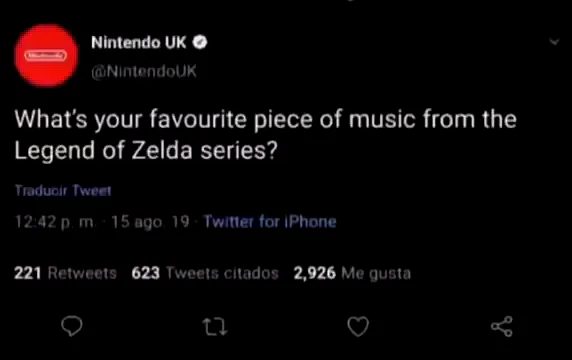View the 623 Tweets citados list
572x360 pixels.
click(205, 273)
